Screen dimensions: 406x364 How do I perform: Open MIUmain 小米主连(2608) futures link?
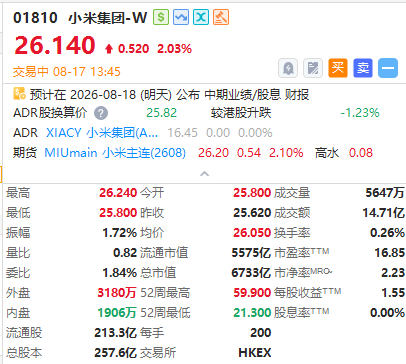point(115,153)
